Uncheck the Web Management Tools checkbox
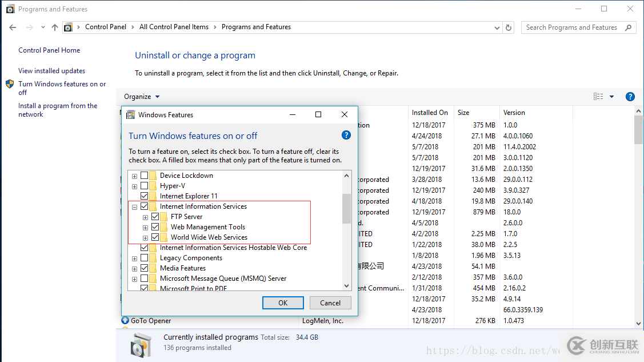This screenshot has height=362, width=644. [155, 227]
